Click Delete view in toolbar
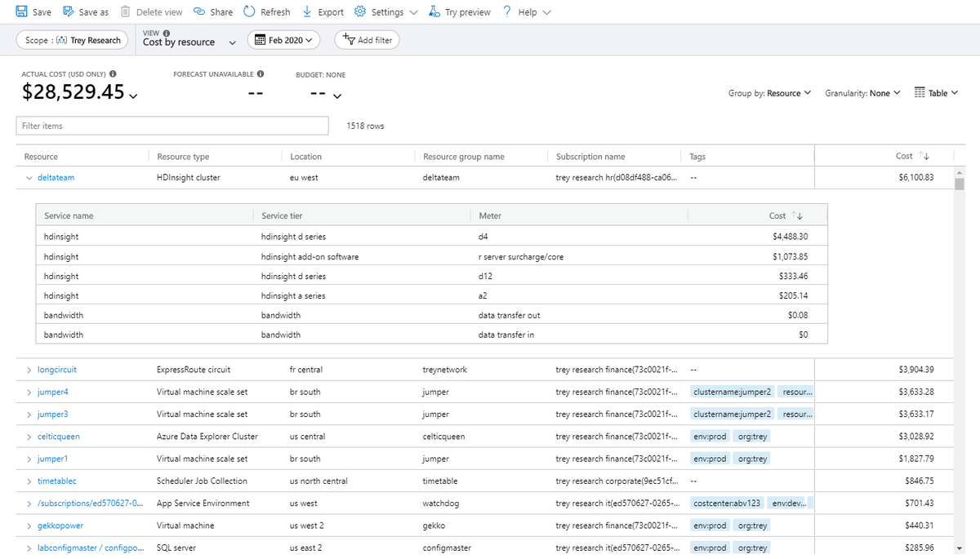The width and height of the screenshot is (980, 559). tap(152, 12)
